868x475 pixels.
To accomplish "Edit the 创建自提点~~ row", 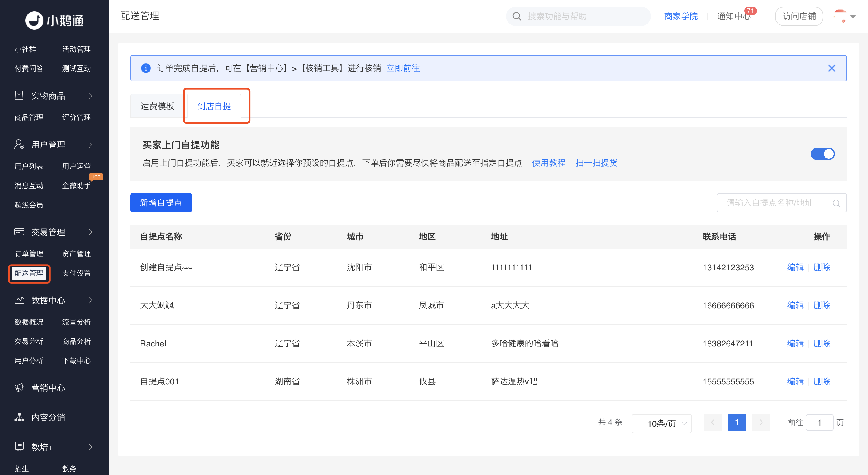I will click(x=795, y=267).
